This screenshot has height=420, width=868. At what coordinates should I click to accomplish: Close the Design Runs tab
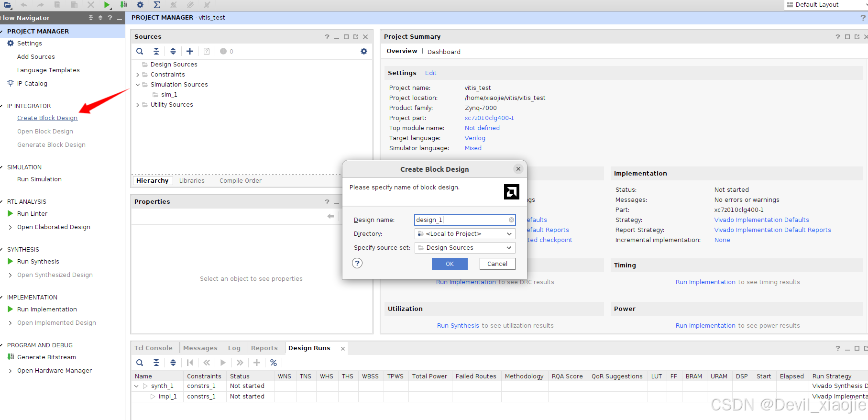tap(342, 348)
